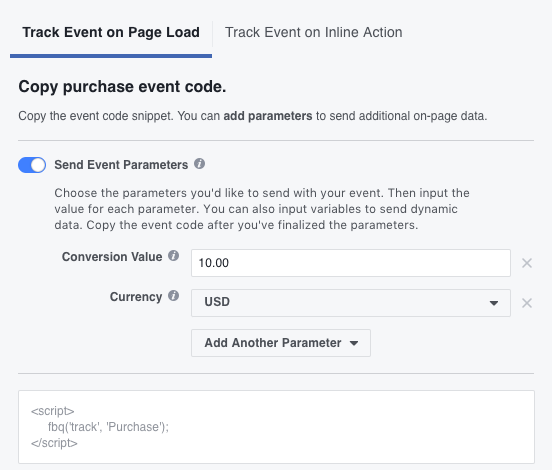This screenshot has height=470, width=552.
Task: Click the closing script tag line
Action: point(54,443)
